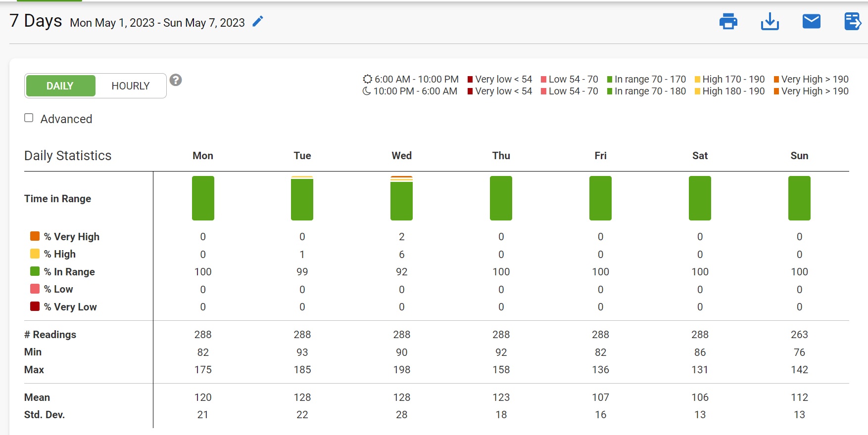The image size is (868, 435).
Task: Click the yellow % High swatch
Action: pos(35,254)
